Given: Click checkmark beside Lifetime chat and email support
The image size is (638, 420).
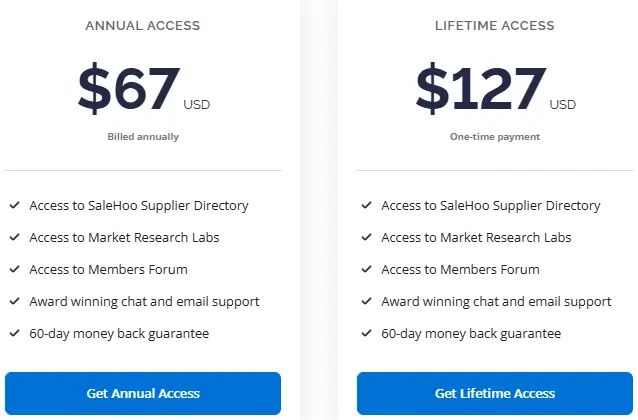Looking at the screenshot, I should 366,302.
